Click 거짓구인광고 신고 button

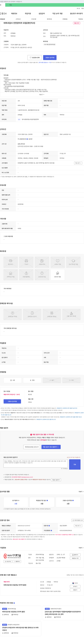click(78, 520)
